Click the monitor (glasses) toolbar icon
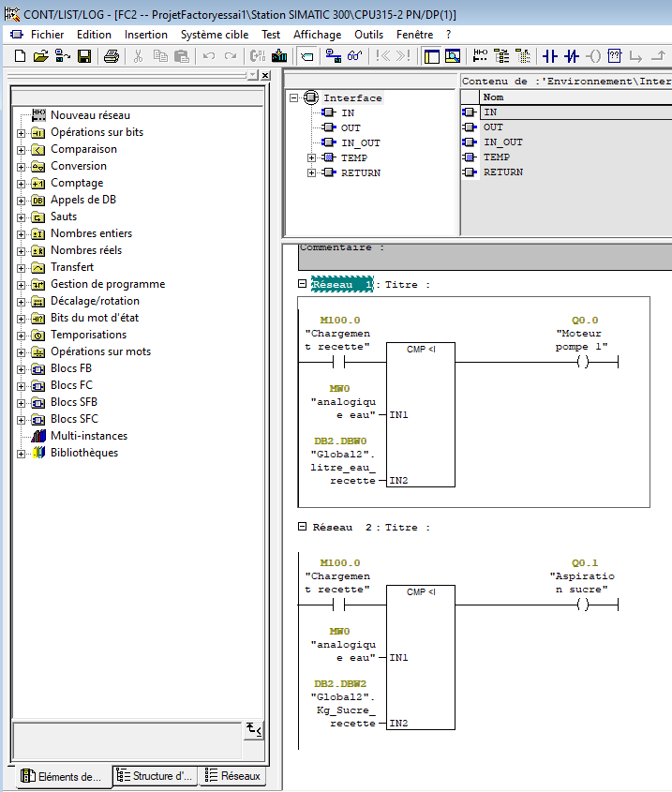The width and height of the screenshot is (672, 792). pos(354,56)
